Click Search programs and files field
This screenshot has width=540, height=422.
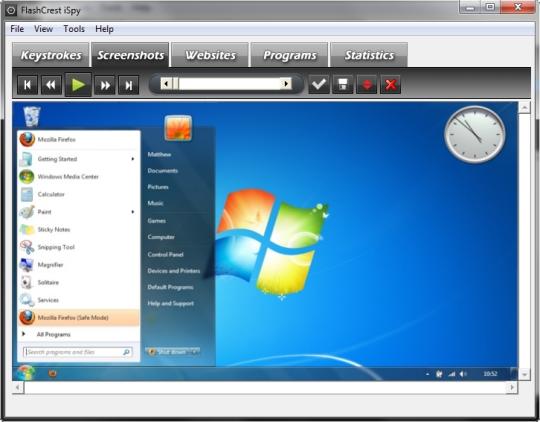[78, 352]
